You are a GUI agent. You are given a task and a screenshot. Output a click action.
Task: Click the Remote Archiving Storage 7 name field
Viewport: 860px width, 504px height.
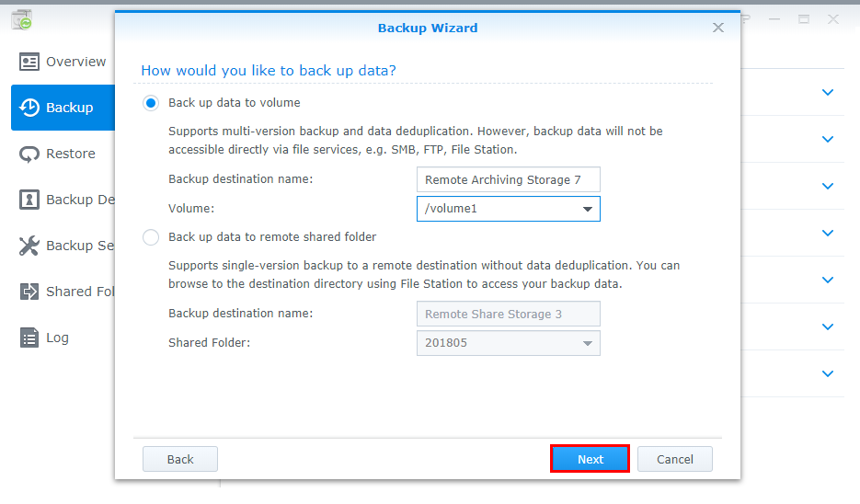[508, 179]
